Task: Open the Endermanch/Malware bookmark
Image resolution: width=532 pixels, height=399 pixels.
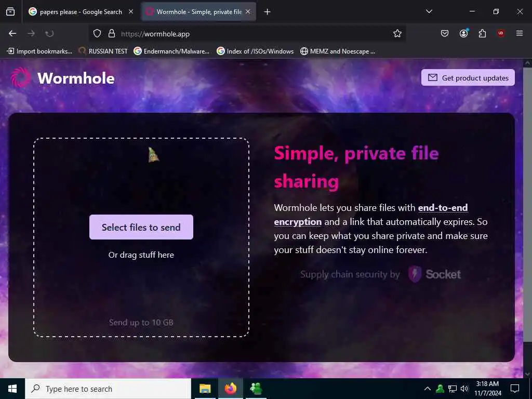Action: 171,51
